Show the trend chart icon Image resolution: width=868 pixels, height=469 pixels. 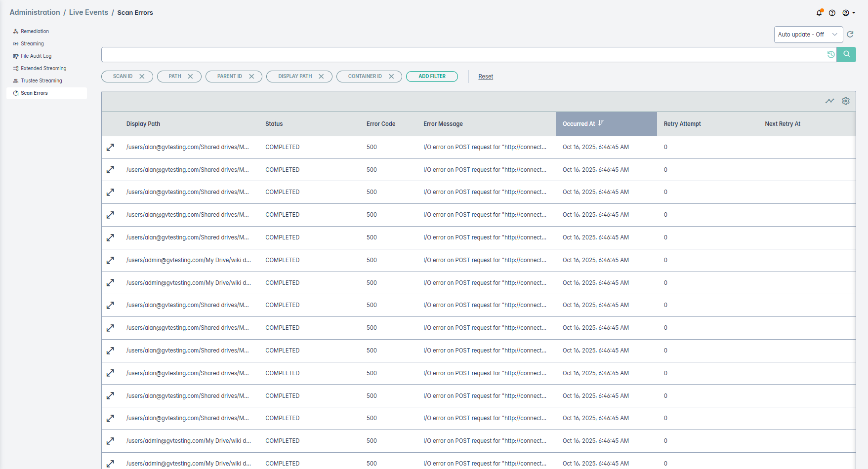tap(829, 101)
